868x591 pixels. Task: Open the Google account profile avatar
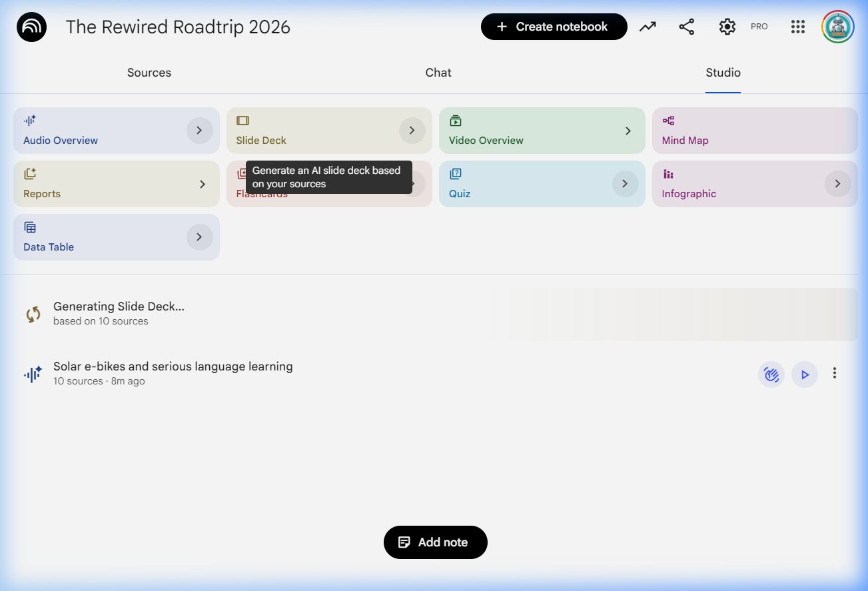838,27
